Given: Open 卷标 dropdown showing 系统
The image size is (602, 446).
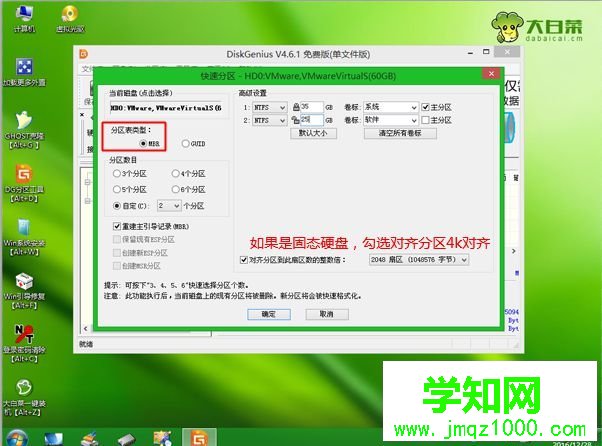Looking at the screenshot, I should click(x=390, y=107).
